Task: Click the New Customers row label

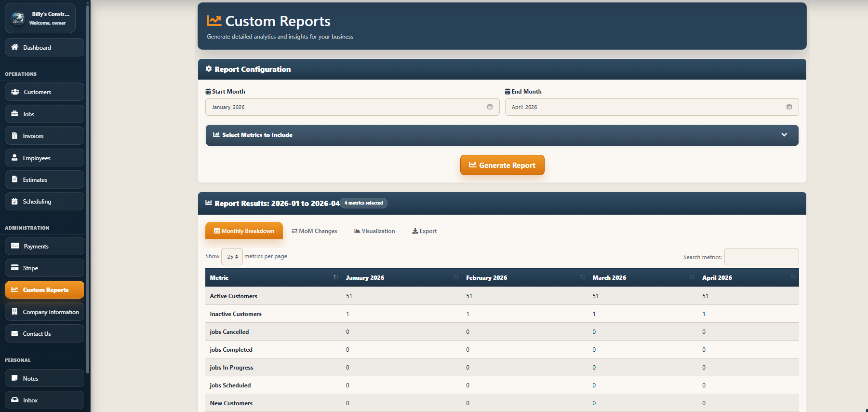Action: [x=231, y=403]
